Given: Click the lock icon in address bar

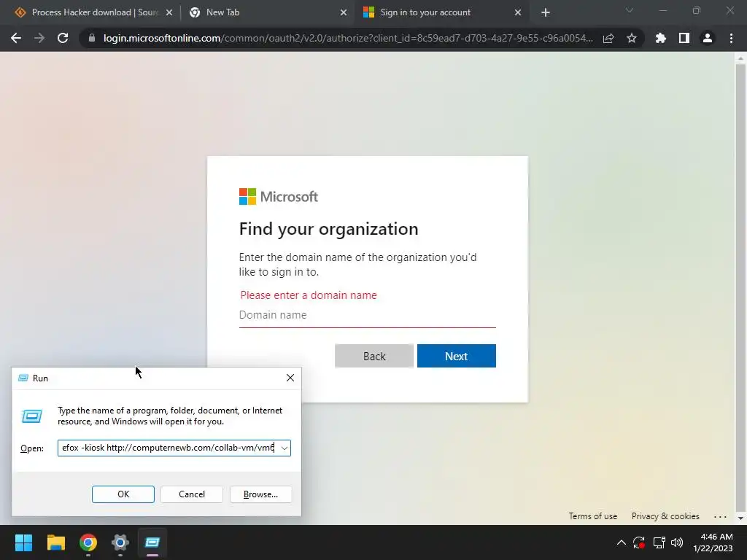Looking at the screenshot, I should click(x=91, y=38).
